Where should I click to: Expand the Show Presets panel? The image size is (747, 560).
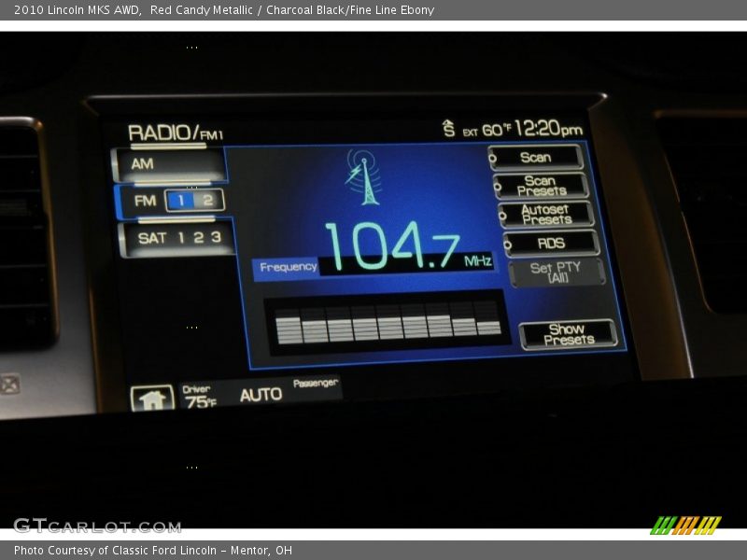click(x=568, y=334)
